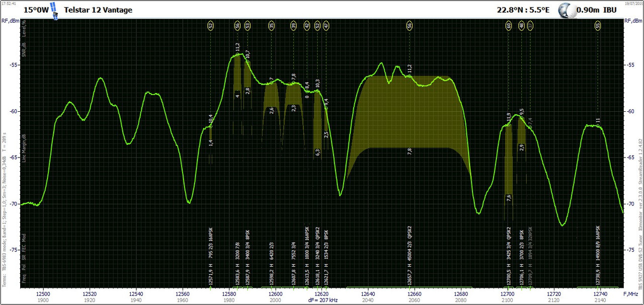Click transponder label 12598,2 H 6420 2/3
This screenshot has width=644, height=305.
[x=271, y=264]
